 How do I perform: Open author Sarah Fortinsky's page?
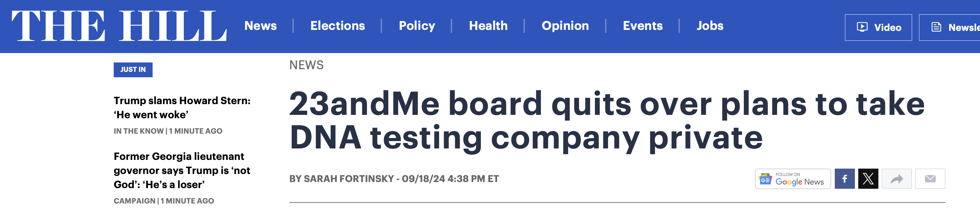pyautogui.click(x=348, y=179)
